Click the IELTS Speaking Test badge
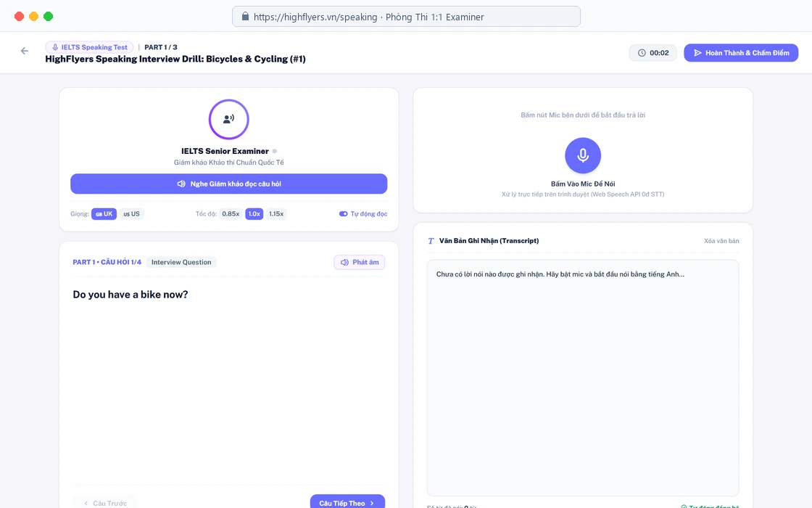Image resolution: width=812 pixels, height=508 pixels. [x=90, y=47]
